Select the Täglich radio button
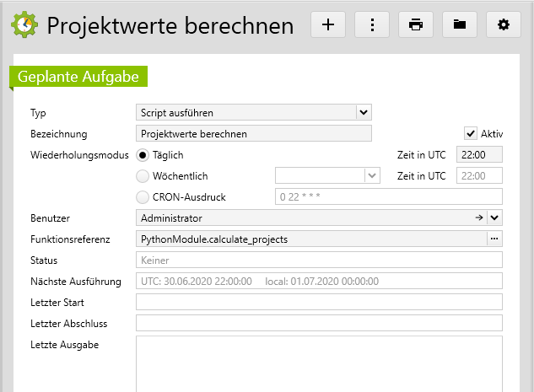 [143, 155]
